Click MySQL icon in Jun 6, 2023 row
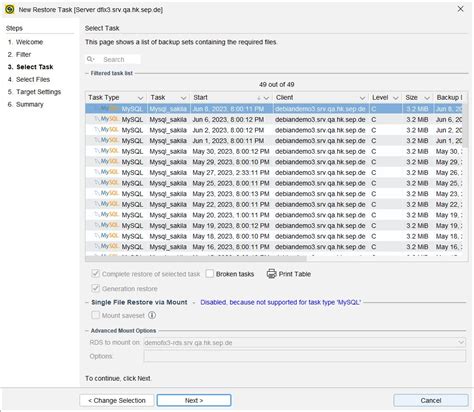Screen dimensions: 474x412 click(107, 119)
